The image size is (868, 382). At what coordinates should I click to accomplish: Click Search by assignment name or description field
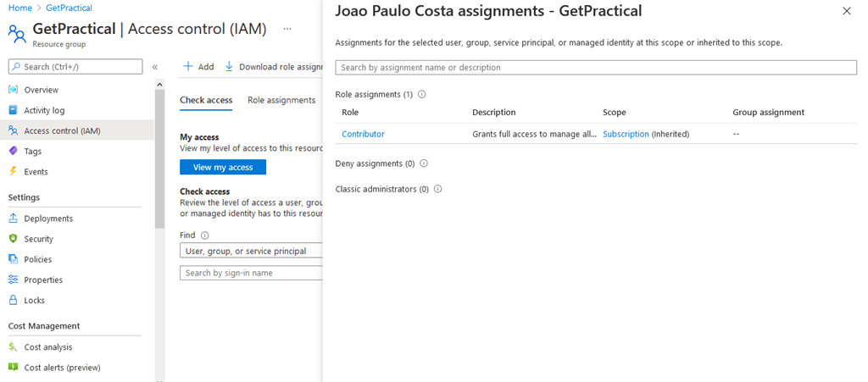coord(596,68)
